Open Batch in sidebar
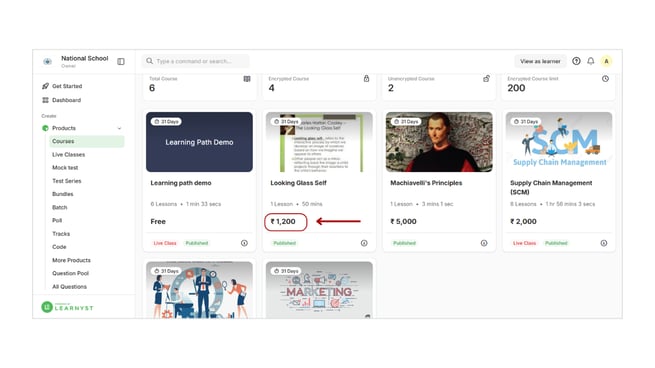 [x=60, y=207]
